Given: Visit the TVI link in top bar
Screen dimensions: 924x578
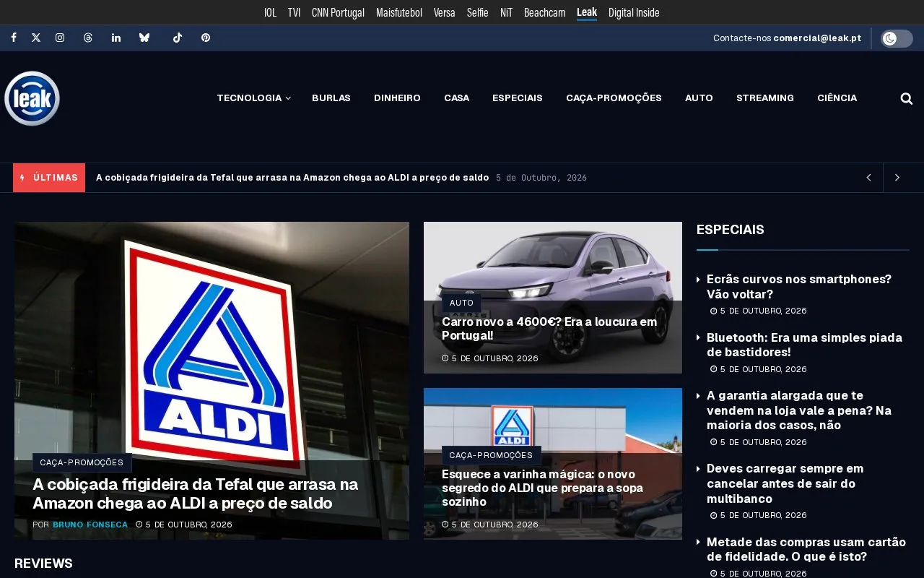Looking at the screenshot, I should [294, 12].
